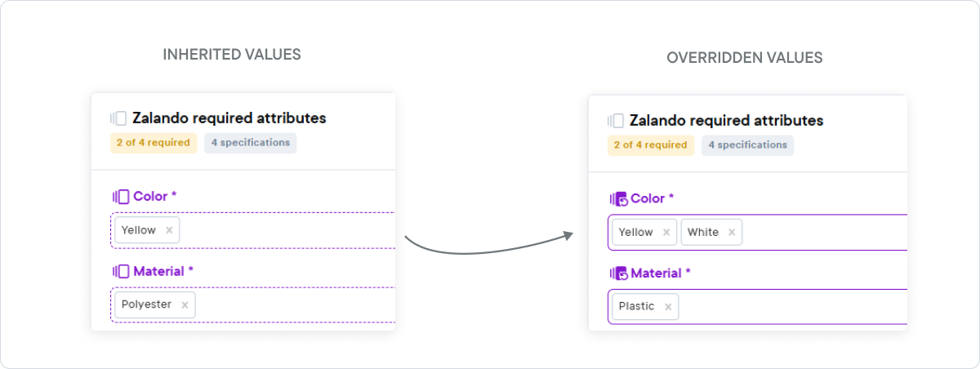Click the header icon in Overridden Values panel
980x369 pixels.
(x=616, y=121)
